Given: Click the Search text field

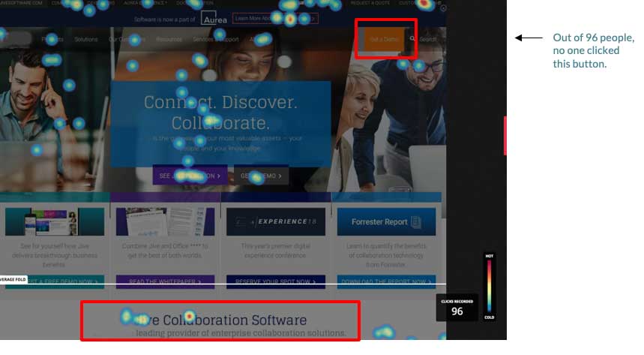Looking at the screenshot, I should click(x=428, y=40).
